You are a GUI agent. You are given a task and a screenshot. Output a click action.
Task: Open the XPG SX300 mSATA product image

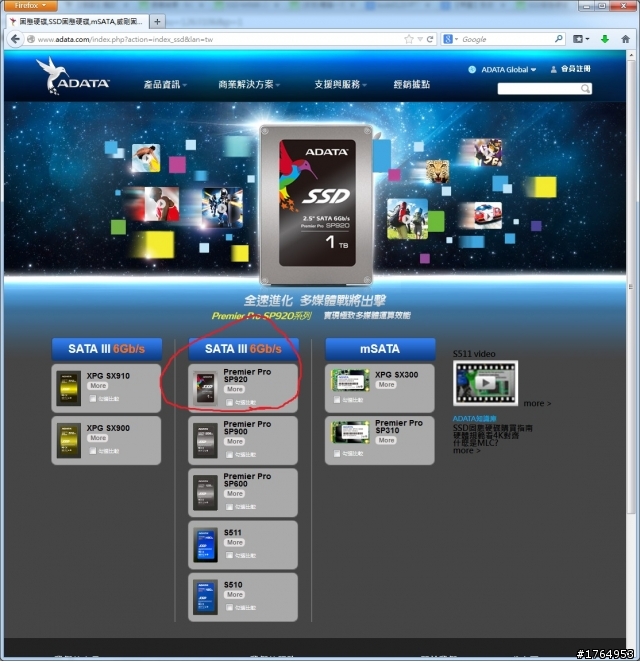[x=350, y=380]
